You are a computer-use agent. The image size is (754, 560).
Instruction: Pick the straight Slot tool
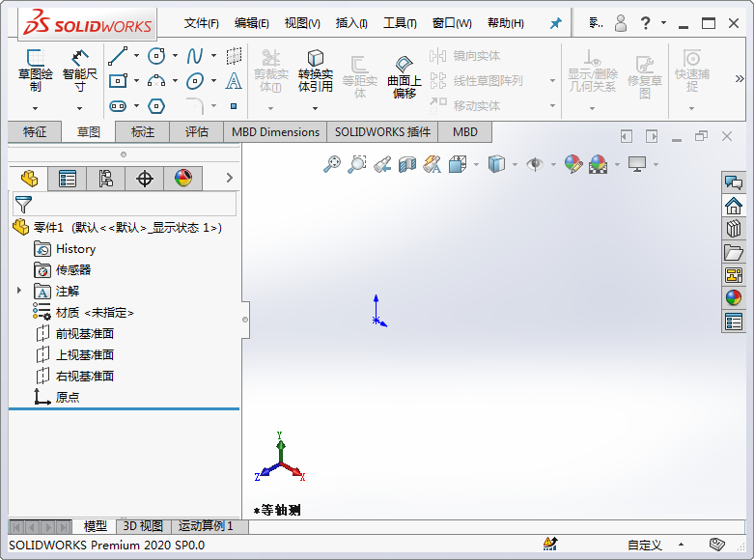tap(118, 106)
